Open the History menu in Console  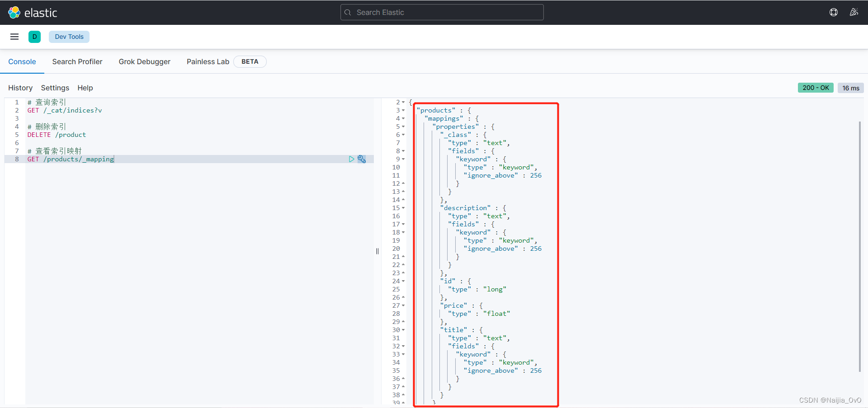[20, 88]
